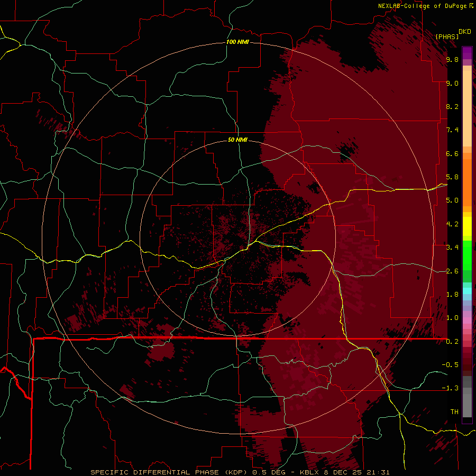Click the 9.8 legend value
Image resolution: width=476 pixels, height=476 pixels.
[x=452, y=59]
